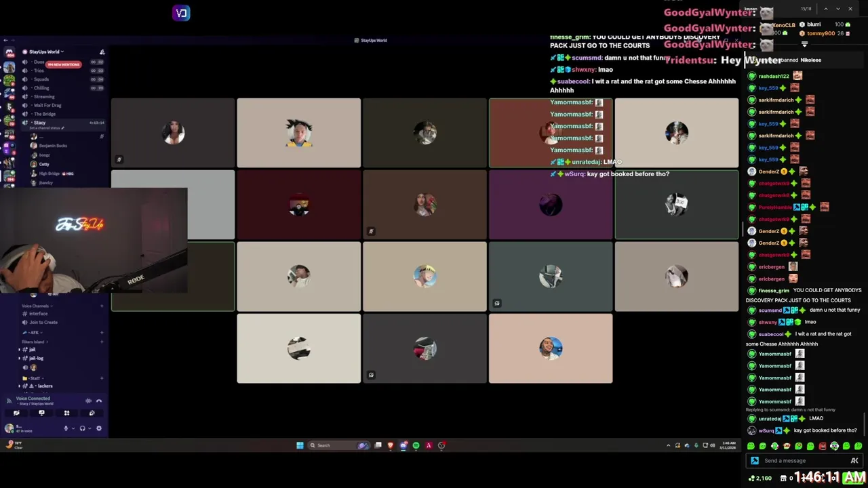
Task: Toggle microphone mute in user panel
Action: click(x=66, y=428)
